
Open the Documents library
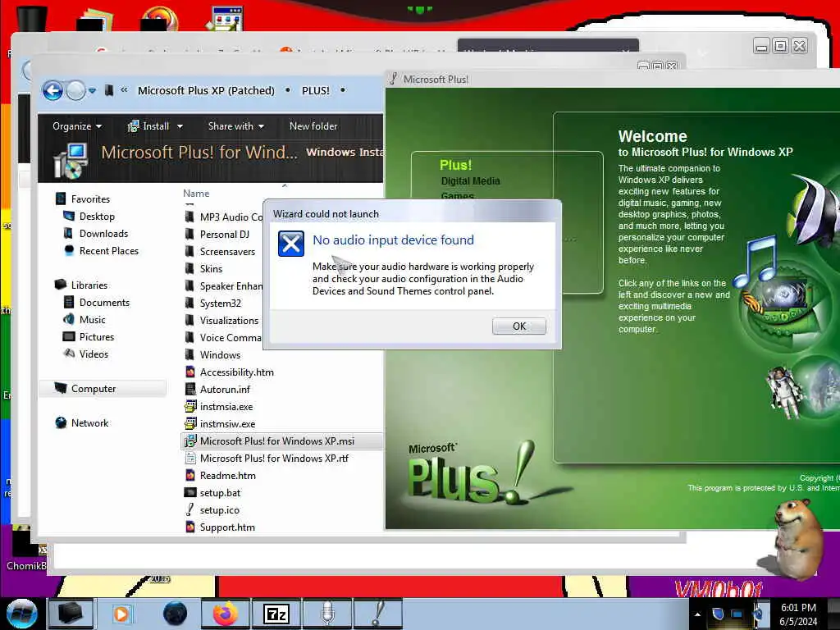tap(104, 303)
